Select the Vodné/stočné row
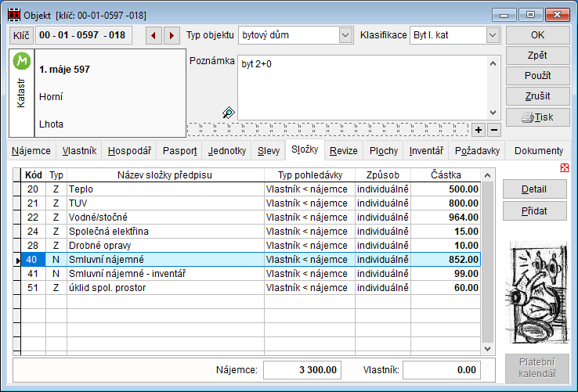 (x=164, y=217)
